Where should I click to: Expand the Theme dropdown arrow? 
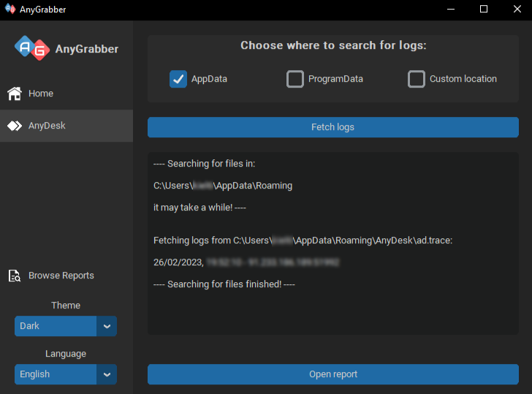click(107, 326)
